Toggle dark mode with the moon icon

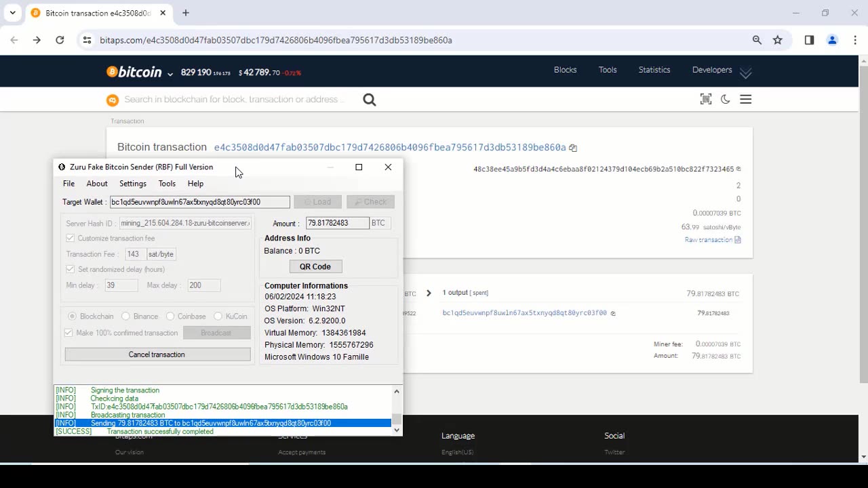tap(726, 100)
